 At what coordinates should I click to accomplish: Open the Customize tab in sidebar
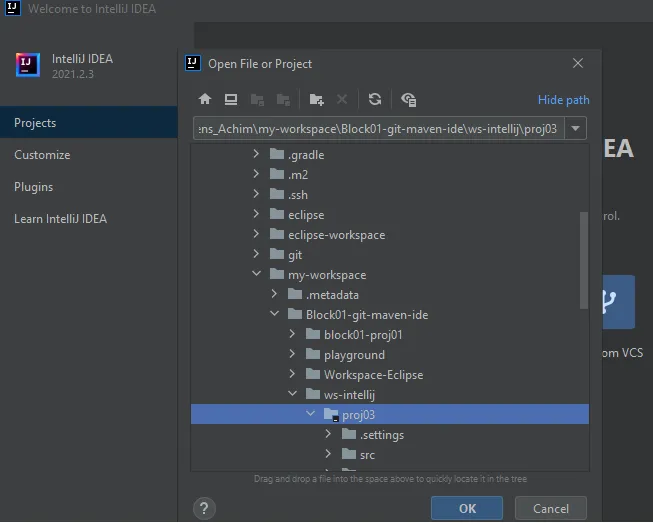pos(89,154)
